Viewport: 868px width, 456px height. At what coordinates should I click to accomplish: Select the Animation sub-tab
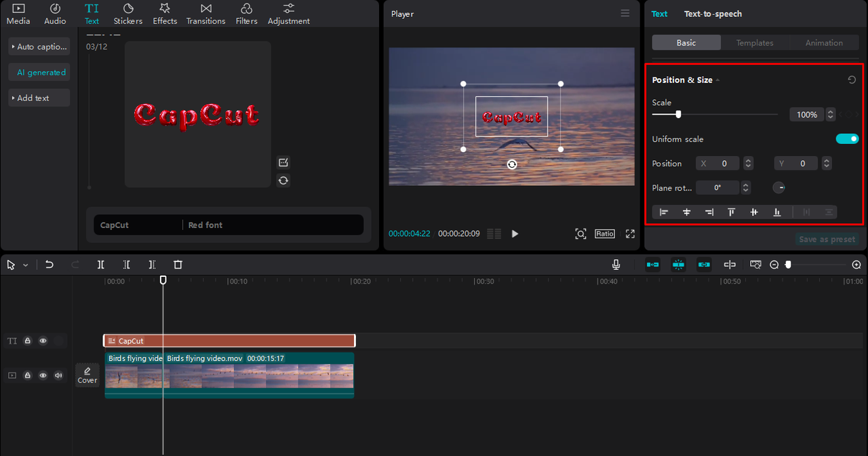click(x=824, y=43)
